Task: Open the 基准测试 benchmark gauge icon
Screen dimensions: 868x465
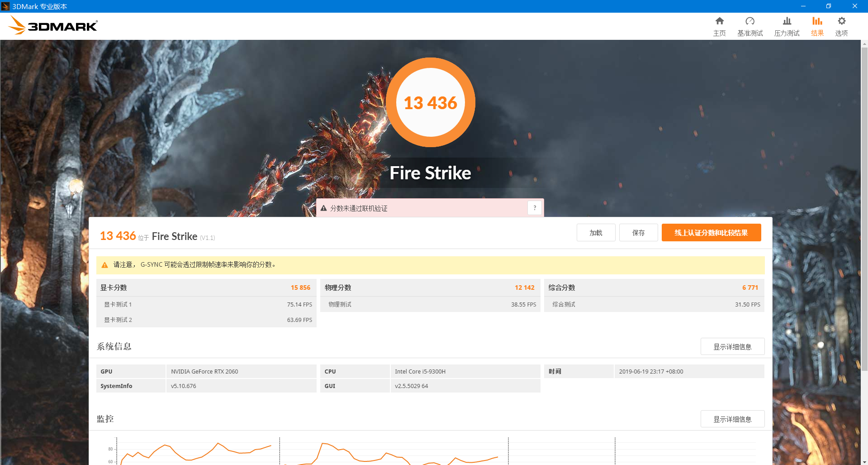Action: (x=750, y=21)
